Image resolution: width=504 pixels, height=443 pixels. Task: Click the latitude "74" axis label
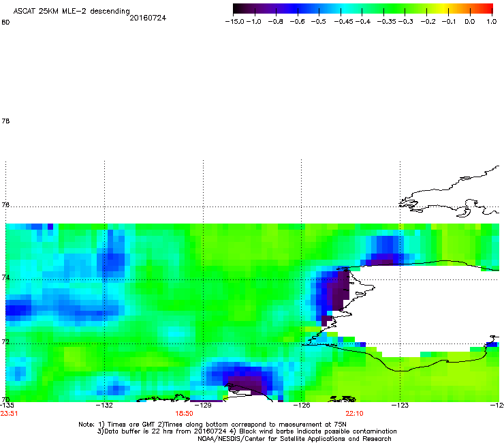[x=5, y=277]
